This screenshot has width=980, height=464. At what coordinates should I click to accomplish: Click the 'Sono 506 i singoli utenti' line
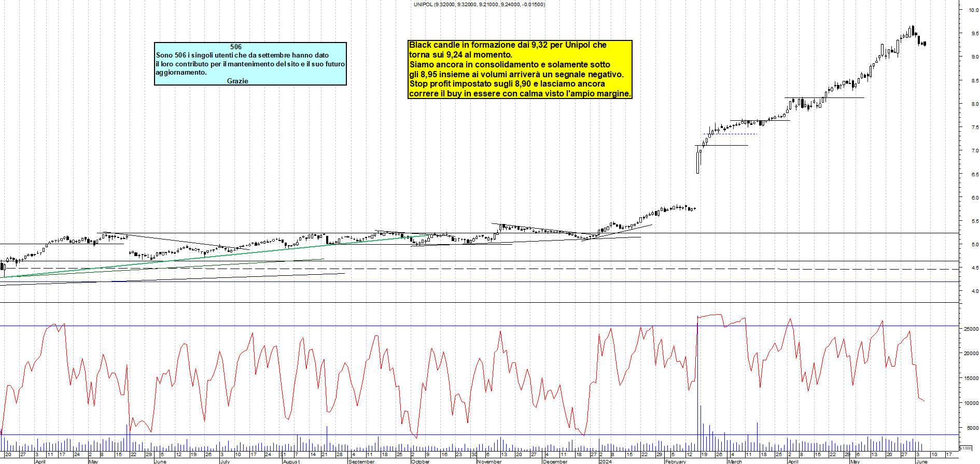tap(242, 55)
